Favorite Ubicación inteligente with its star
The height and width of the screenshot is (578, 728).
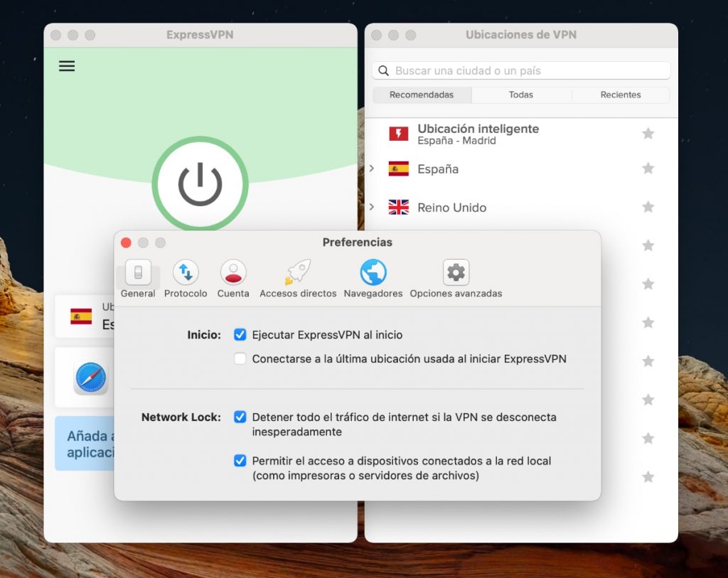point(648,134)
